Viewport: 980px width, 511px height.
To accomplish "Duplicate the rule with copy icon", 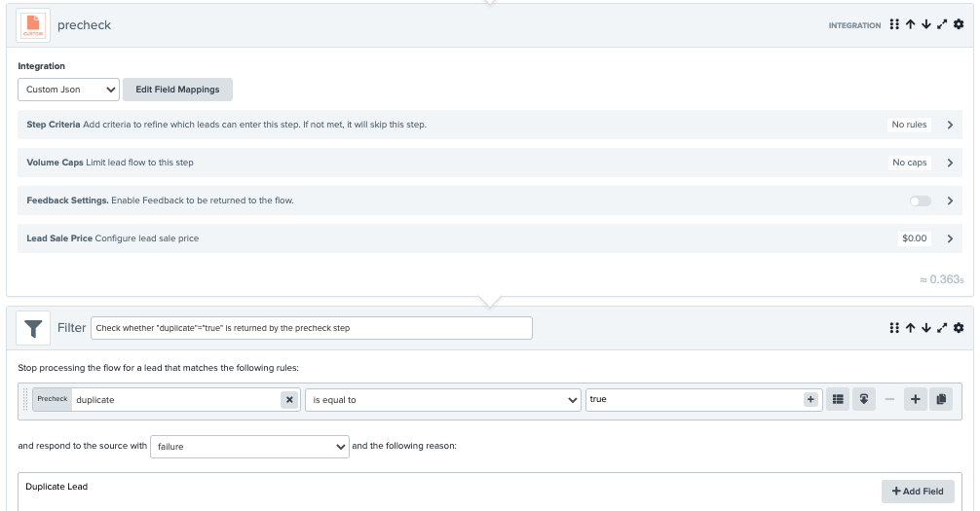I will 941,399.
